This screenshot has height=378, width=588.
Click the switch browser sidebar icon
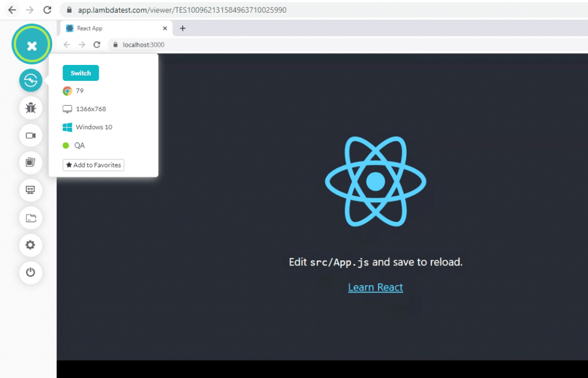coord(30,80)
